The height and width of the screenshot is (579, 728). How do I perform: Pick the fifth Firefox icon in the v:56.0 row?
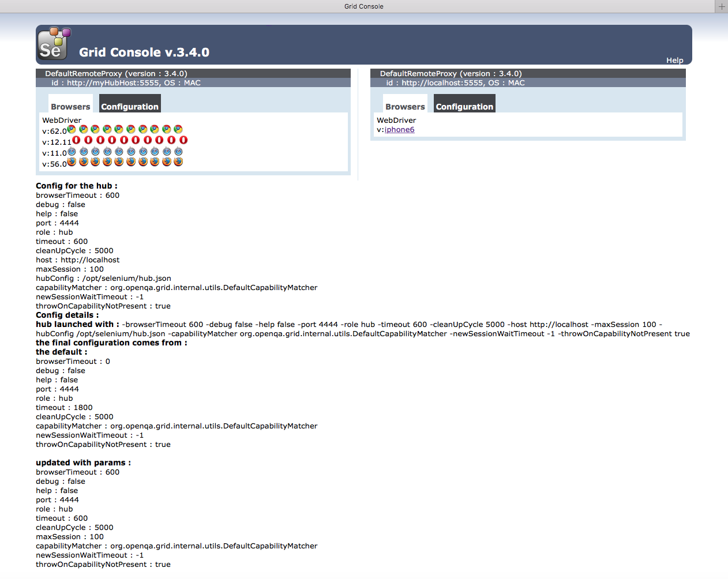(119, 161)
